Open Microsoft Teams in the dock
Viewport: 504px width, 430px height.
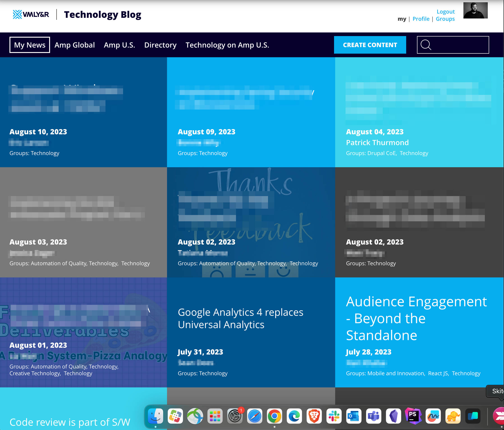(x=374, y=416)
